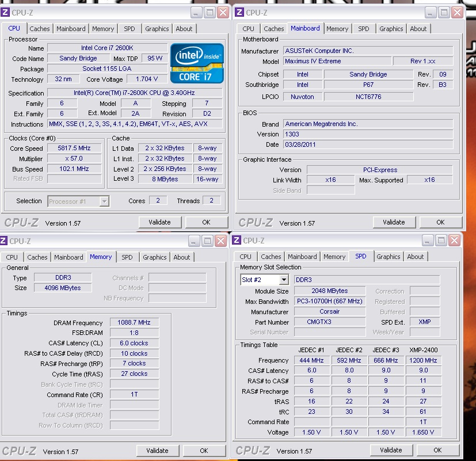
Task: Close the CPU-Z motherboard info window
Action: [458, 12]
